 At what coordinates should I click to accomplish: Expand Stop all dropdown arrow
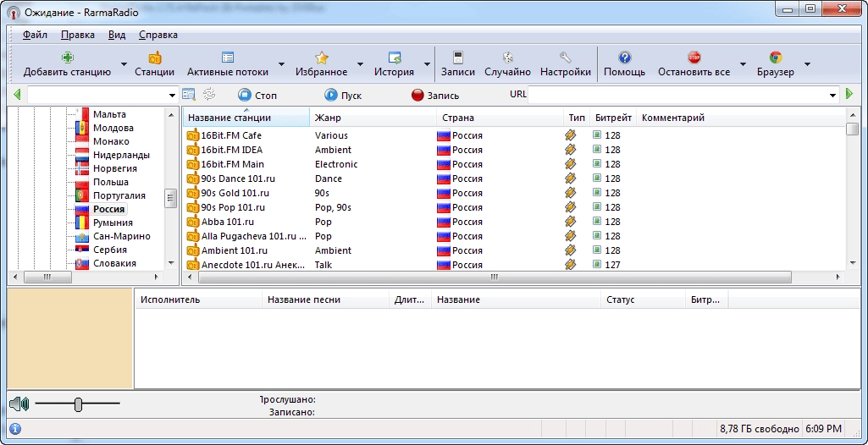(743, 64)
